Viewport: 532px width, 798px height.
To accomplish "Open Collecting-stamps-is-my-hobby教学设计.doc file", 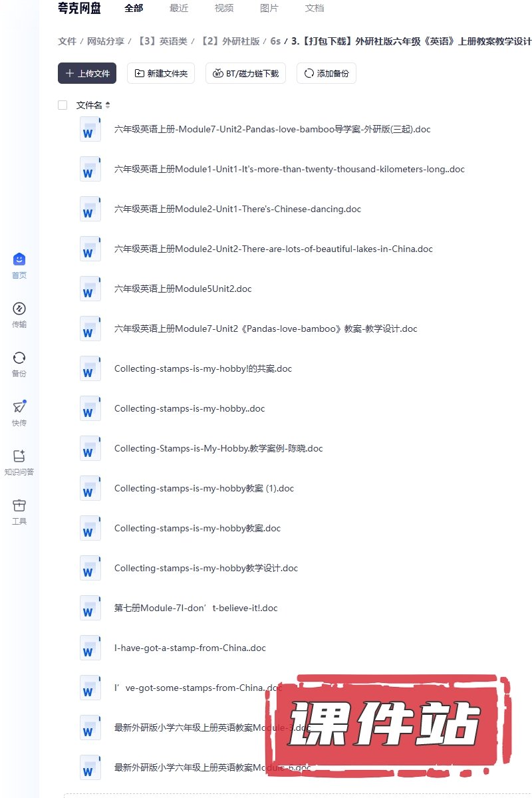I will [x=206, y=568].
